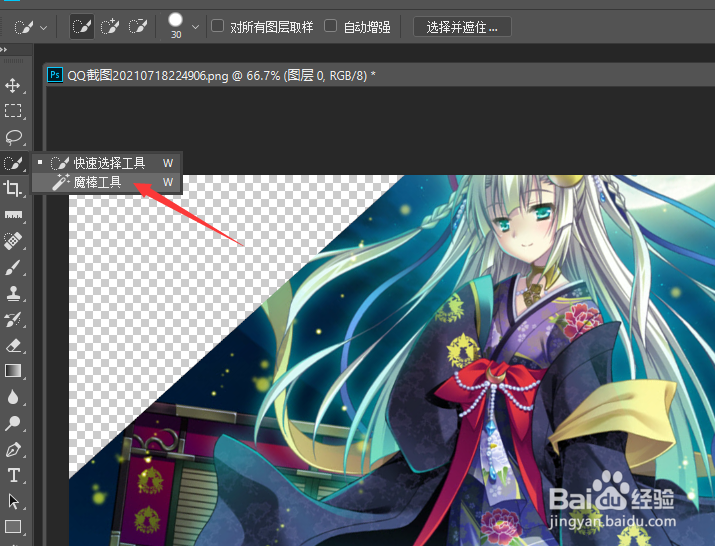Select the Ruler measurement tool

tap(13, 214)
